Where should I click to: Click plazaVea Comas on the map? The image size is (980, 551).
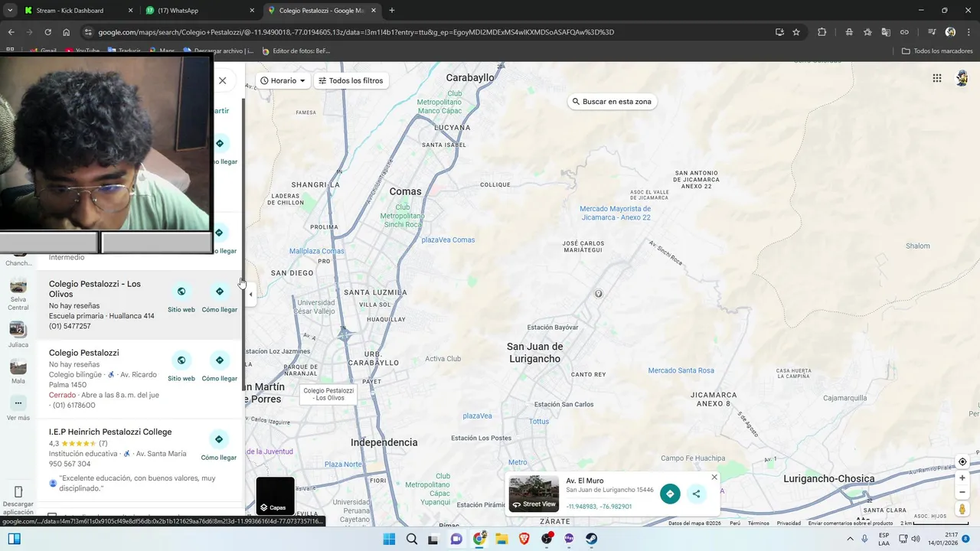tap(448, 240)
